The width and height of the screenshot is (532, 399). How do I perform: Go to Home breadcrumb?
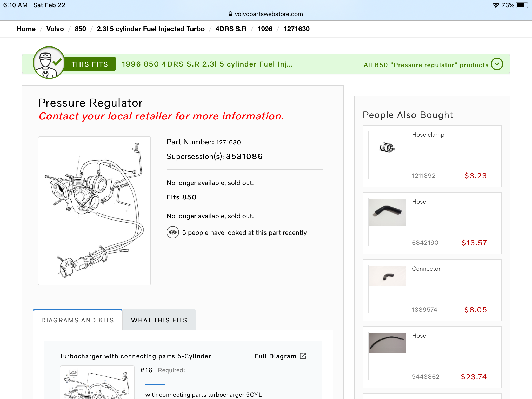point(26,29)
